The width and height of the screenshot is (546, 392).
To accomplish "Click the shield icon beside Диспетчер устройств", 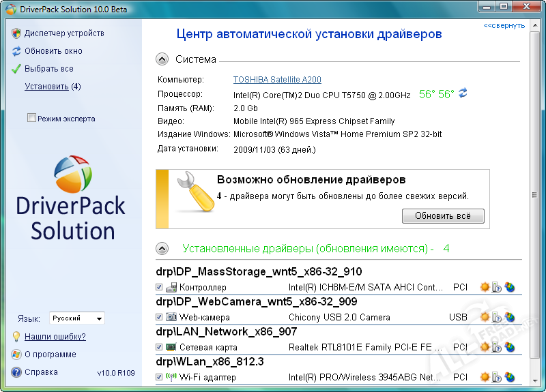I will click(16, 33).
